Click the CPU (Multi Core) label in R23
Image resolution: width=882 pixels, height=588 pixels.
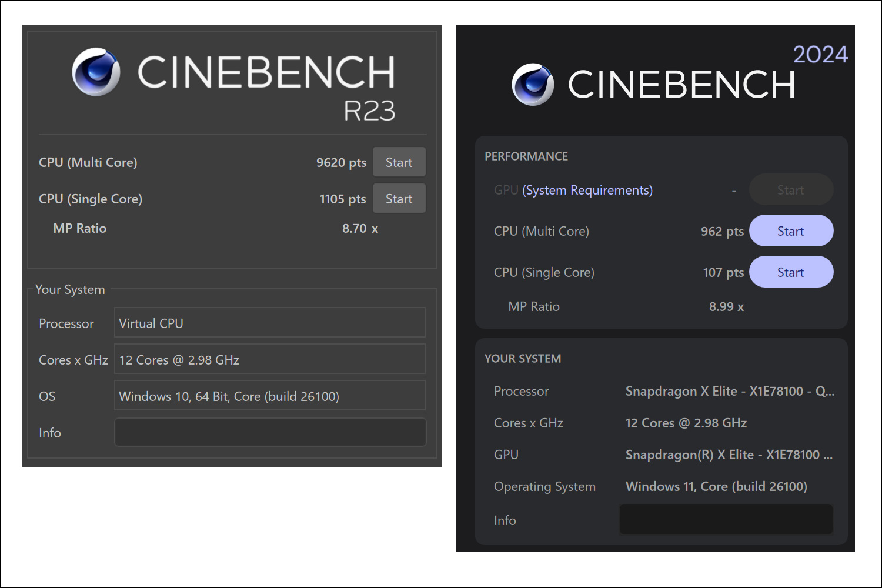click(88, 163)
